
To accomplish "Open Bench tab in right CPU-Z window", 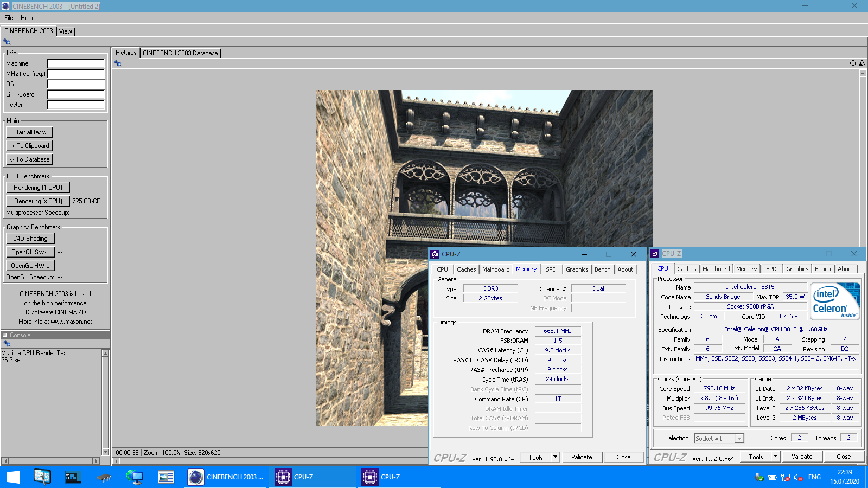I will [823, 269].
